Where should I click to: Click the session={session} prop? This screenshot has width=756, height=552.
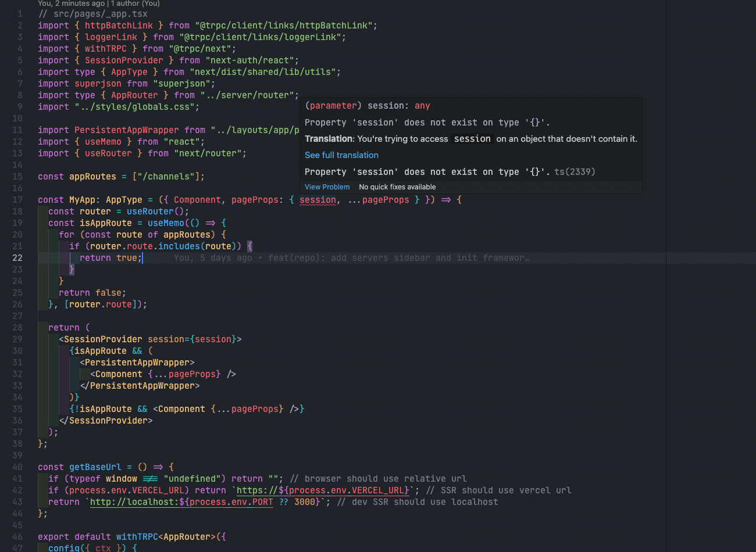tap(192, 339)
